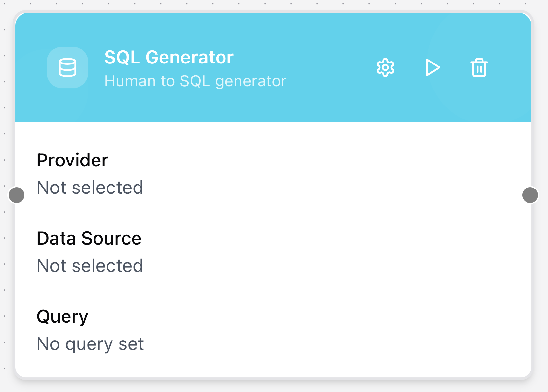
Task: Edit the 'No query set' query text
Action: 90,344
